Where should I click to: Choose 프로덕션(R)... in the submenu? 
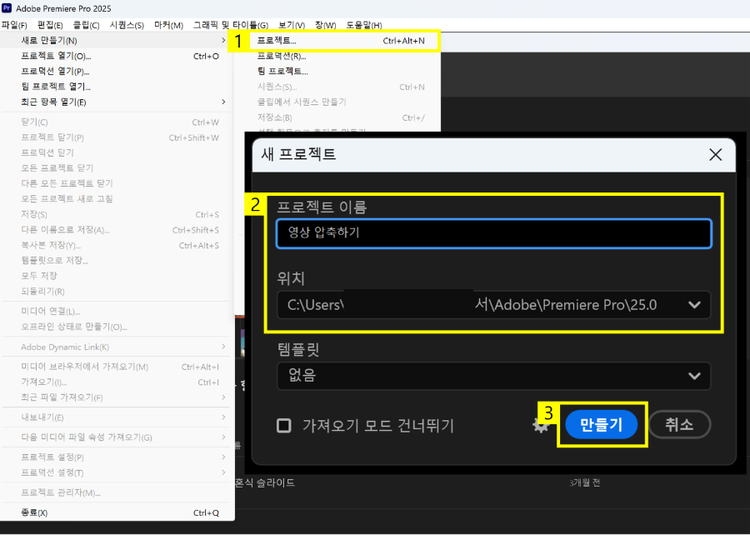[x=337, y=56]
